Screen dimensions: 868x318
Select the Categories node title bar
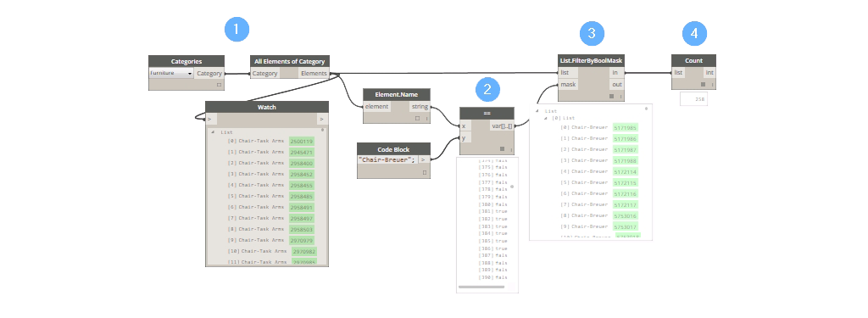click(186, 62)
